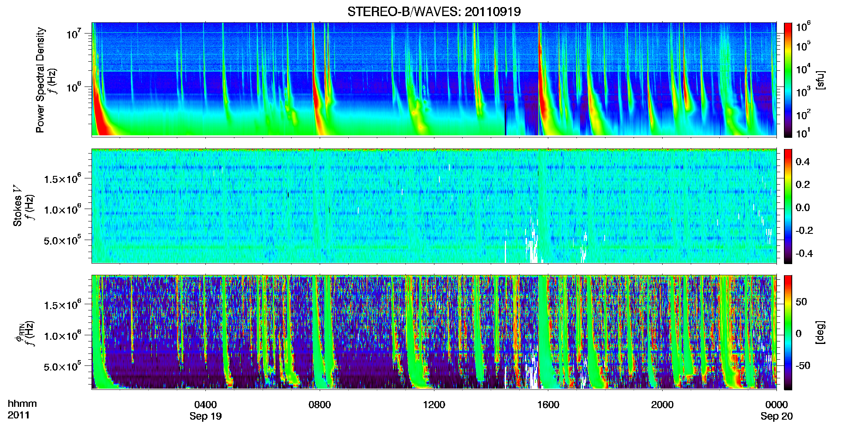Click the 10^1 color bar label
Screen dimensions: 868x447
803,133
